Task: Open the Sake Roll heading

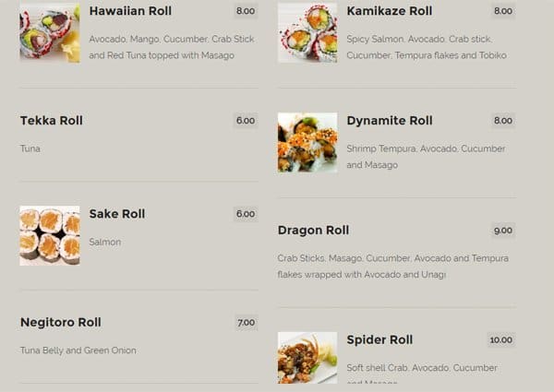Action: tap(117, 214)
